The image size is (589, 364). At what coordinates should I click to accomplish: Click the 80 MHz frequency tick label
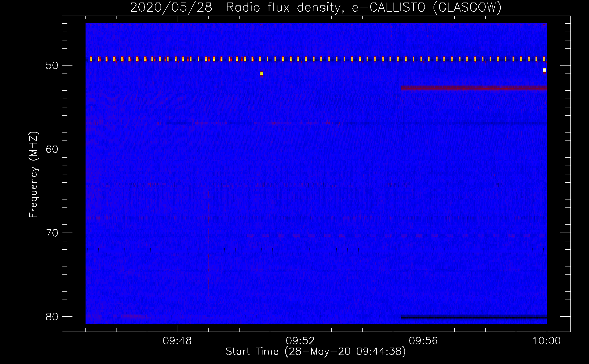click(x=52, y=317)
